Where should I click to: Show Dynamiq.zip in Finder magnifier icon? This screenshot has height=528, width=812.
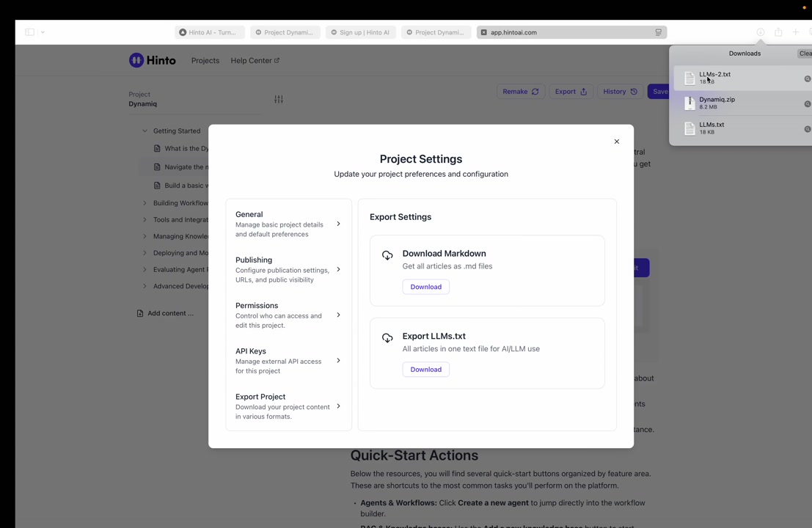[807, 103]
